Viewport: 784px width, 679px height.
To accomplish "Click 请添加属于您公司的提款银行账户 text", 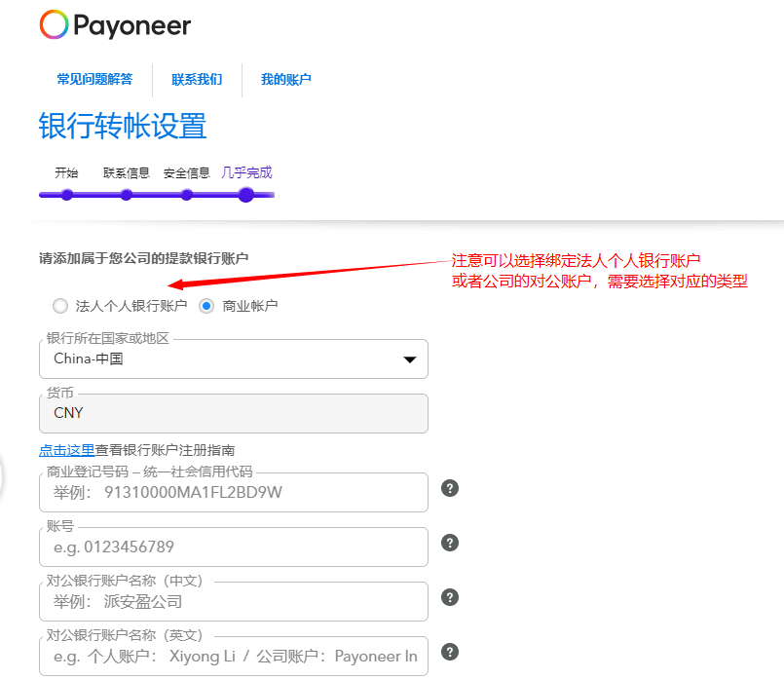I will 143,258.
